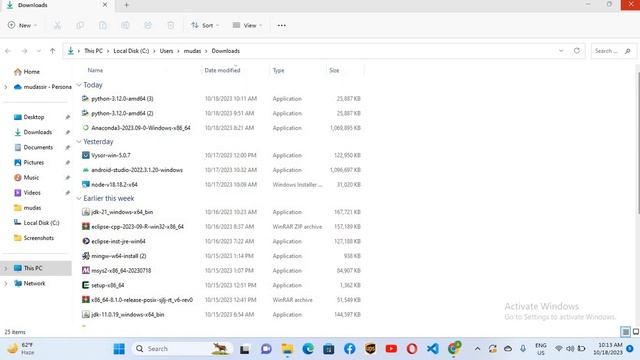
Task: Click the Rename toolbar icon
Action: [125, 25]
